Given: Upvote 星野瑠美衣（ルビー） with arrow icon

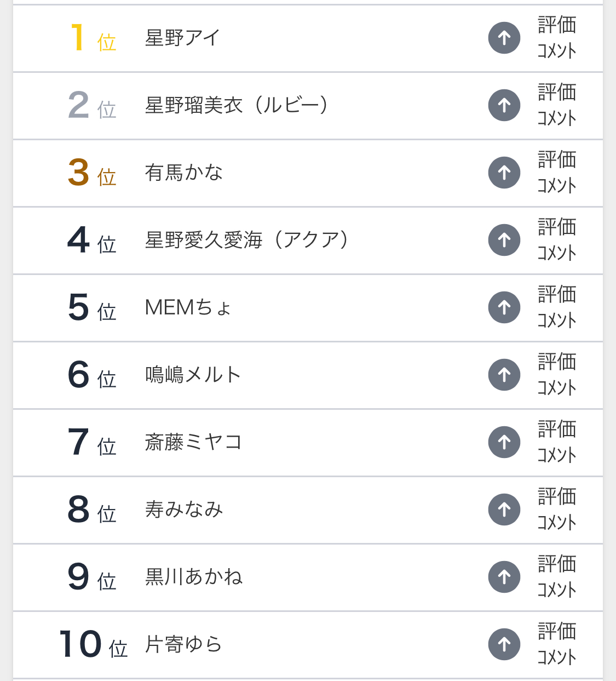Looking at the screenshot, I should click(x=504, y=105).
